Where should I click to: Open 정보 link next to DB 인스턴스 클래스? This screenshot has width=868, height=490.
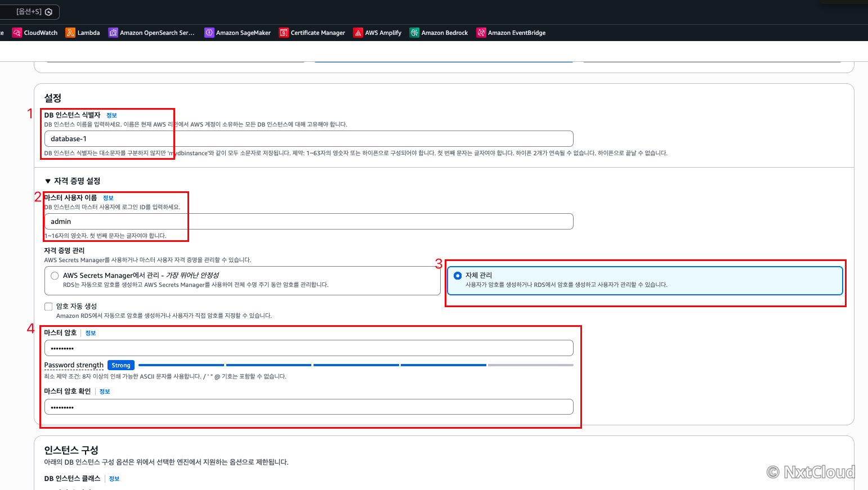click(x=114, y=479)
